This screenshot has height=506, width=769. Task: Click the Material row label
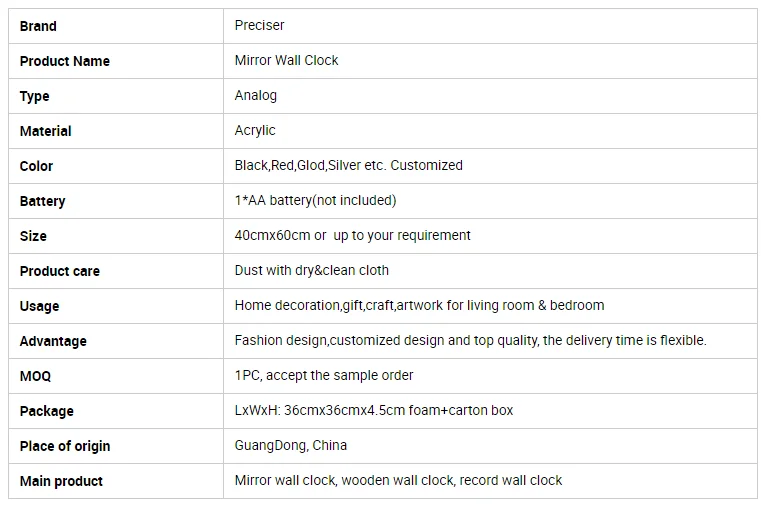[45, 131]
